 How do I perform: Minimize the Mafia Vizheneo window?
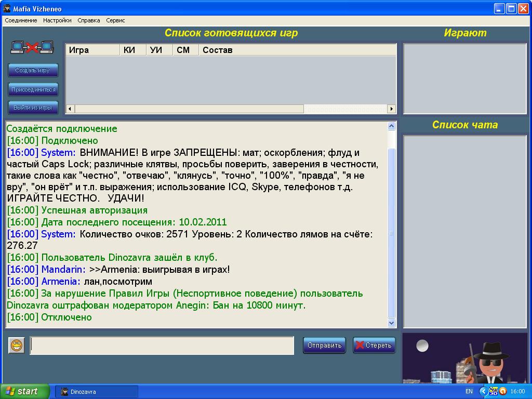499,8
